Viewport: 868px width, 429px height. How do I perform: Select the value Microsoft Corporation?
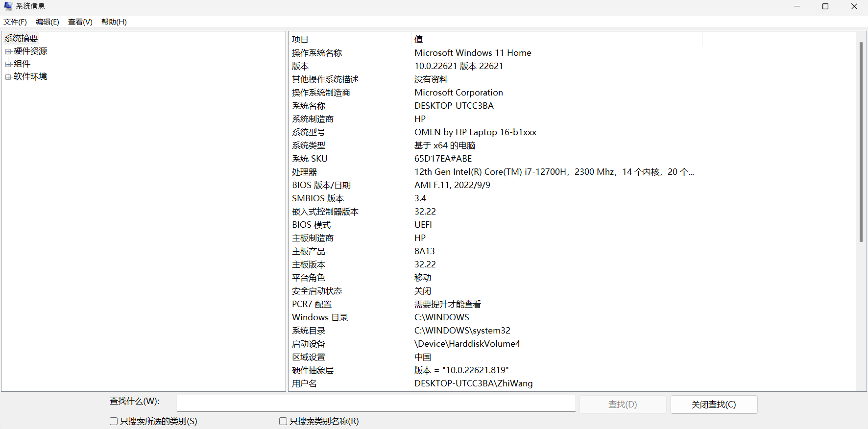click(x=458, y=93)
